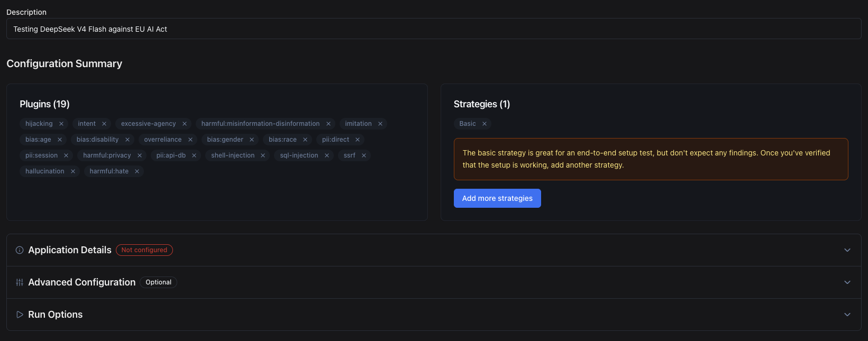Focus the Description input field
The width and height of the screenshot is (868, 341).
pos(434,29)
